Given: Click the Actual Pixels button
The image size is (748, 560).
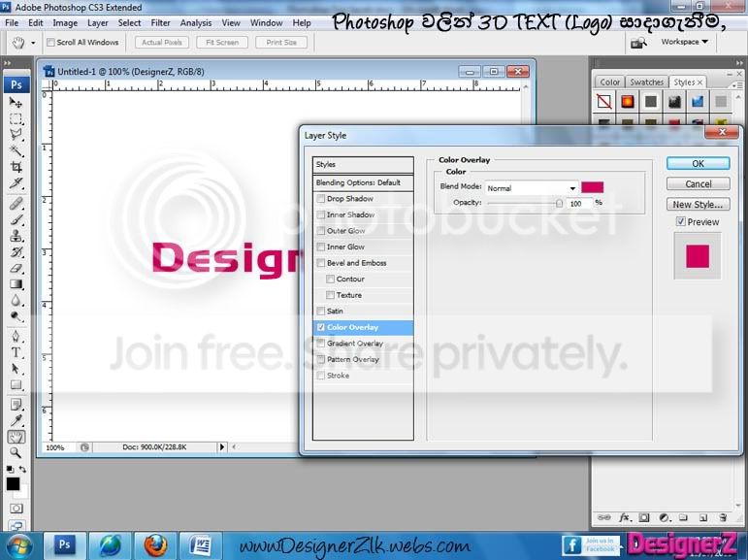Looking at the screenshot, I should click(x=162, y=43).
